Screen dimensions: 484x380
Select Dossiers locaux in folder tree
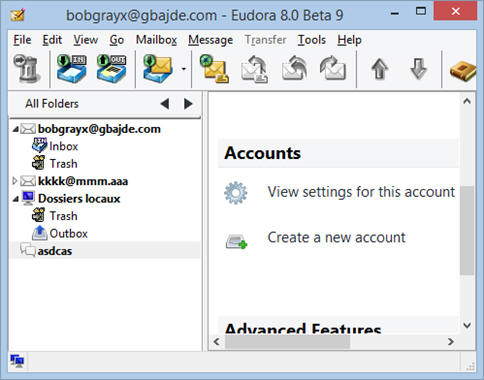click(79, 199)
